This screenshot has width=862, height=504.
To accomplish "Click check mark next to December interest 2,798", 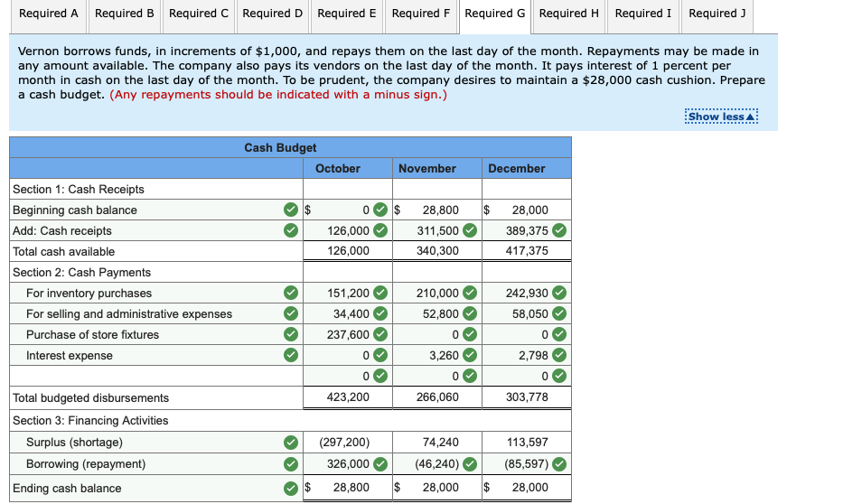I will coord(559,355).
